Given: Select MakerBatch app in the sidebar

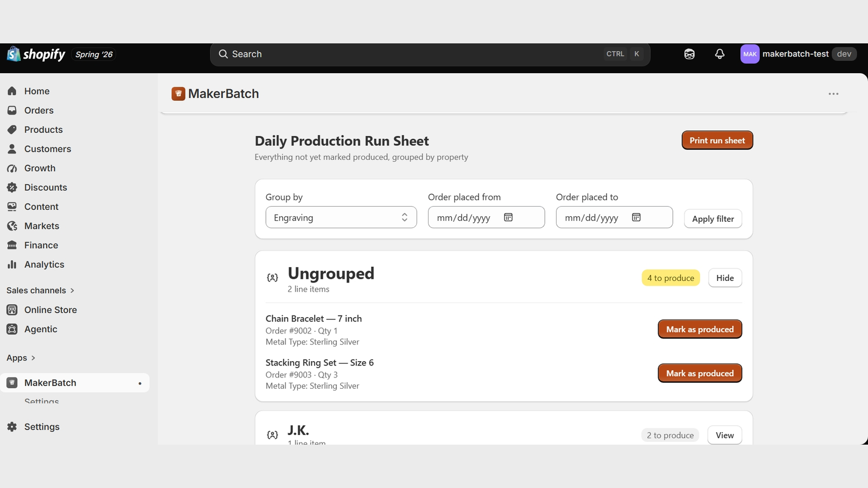Looking at the screenshot, I should click(75, 383).
